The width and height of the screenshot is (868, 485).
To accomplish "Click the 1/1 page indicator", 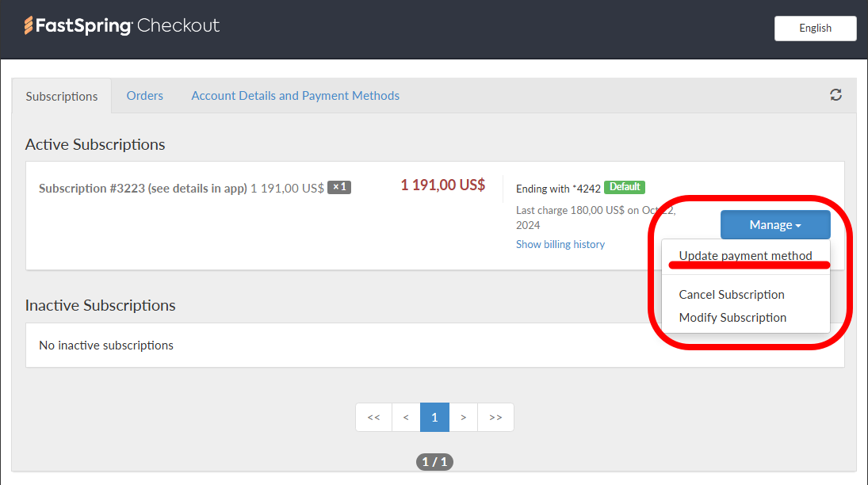I will click(434, 461).
